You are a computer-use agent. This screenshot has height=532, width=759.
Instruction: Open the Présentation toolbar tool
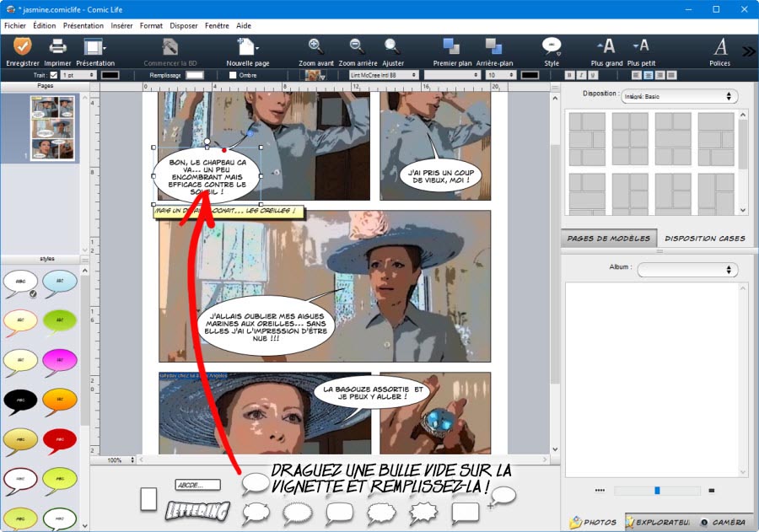click(94, 47)
